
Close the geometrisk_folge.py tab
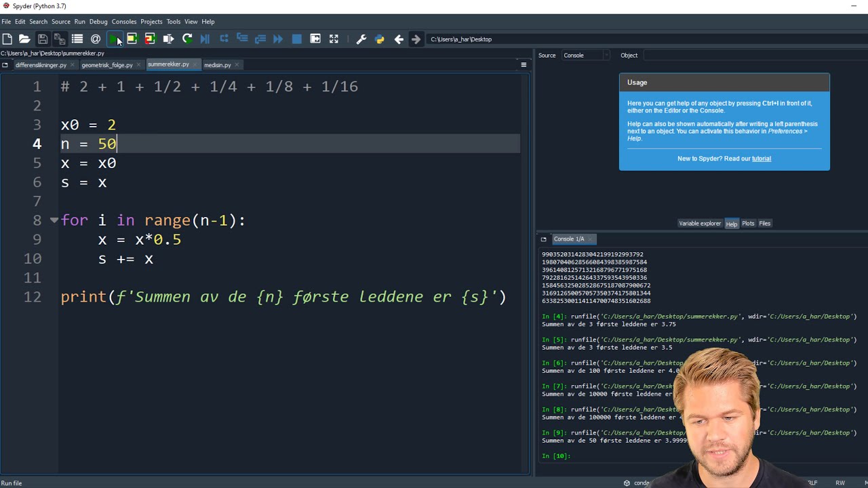pos(139,65)
